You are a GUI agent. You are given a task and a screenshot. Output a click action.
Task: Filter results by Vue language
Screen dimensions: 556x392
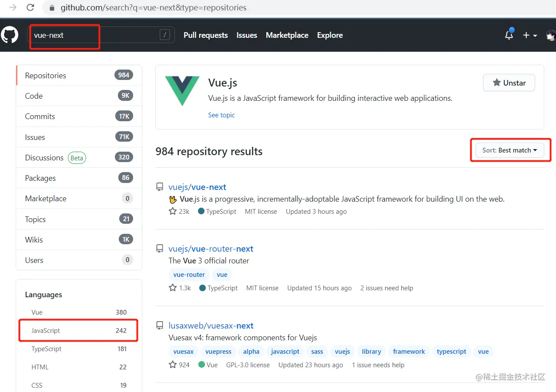click(x=37, y=312)
